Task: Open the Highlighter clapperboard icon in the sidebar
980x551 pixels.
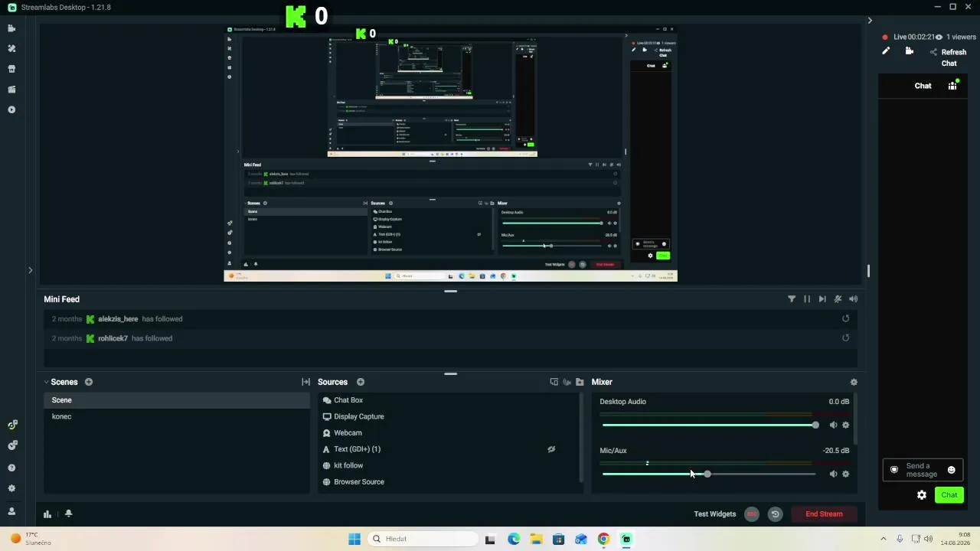Action: (x=11, y=90)
